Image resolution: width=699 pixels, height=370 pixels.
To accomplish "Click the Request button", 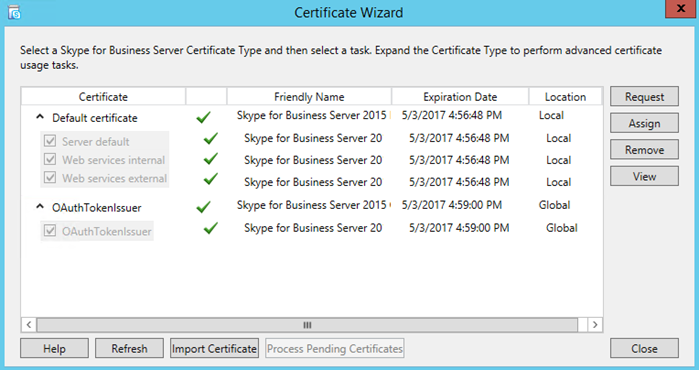I will pyautogui.click(x=644, y=97).
